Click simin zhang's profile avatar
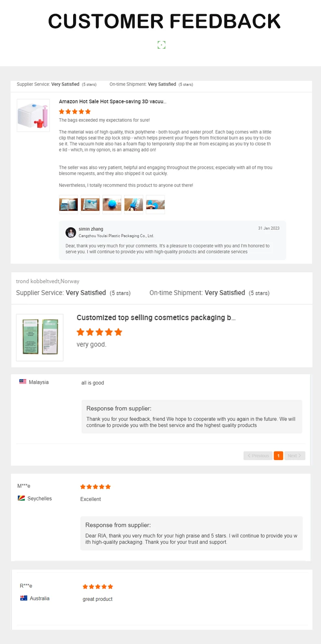Viewport: 321px width, 644px height. click(71, 232)
